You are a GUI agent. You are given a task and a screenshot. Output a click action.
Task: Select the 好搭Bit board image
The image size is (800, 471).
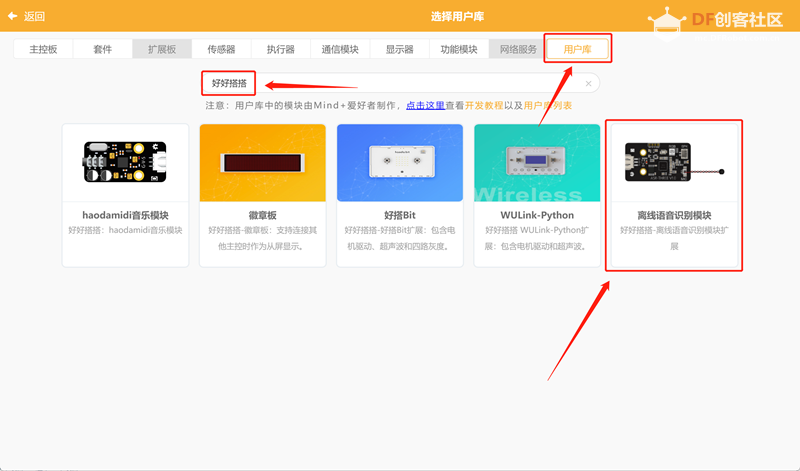[x=402, y=161]
